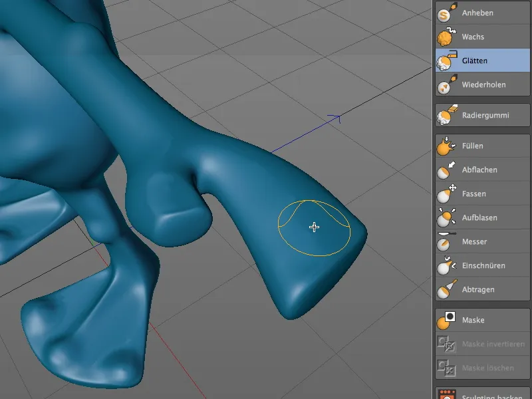532x399 pixels.
Task: Select the Anheben (Pull) sculpting tool
Action: (479, 12)
